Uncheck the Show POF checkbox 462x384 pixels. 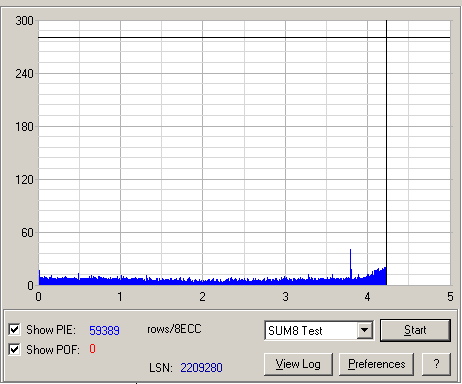[14, 349]
